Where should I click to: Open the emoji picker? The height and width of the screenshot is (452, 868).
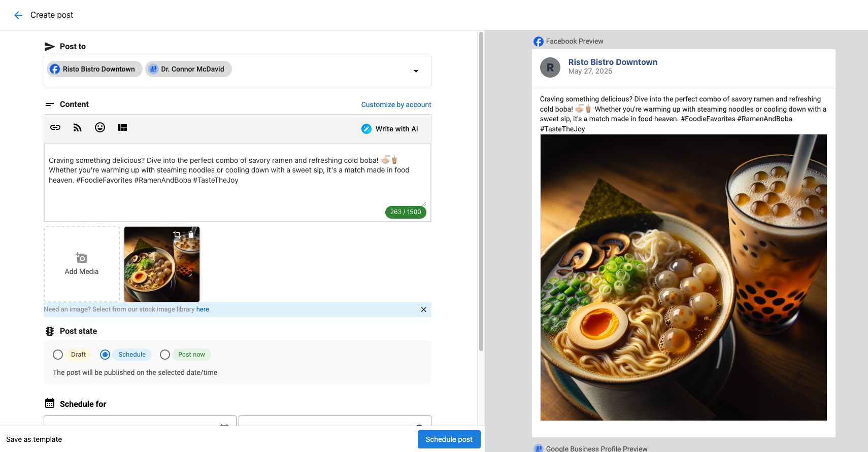point(99,127)
